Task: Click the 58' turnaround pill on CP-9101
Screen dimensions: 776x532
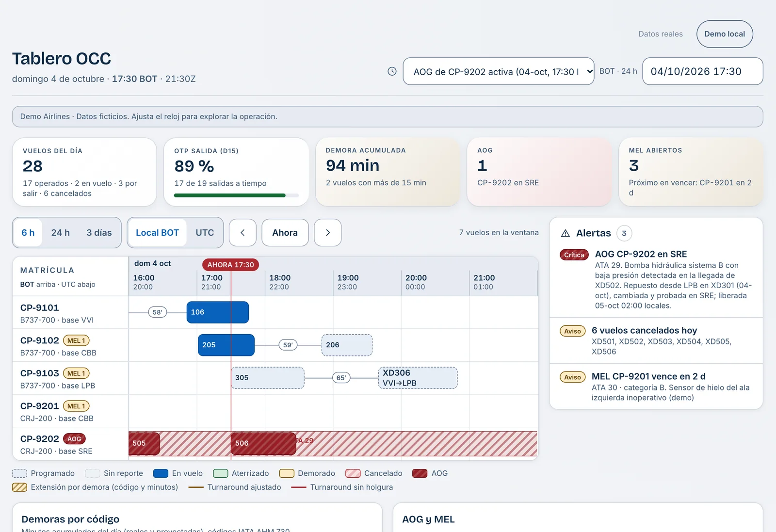Action: (158, 312)
